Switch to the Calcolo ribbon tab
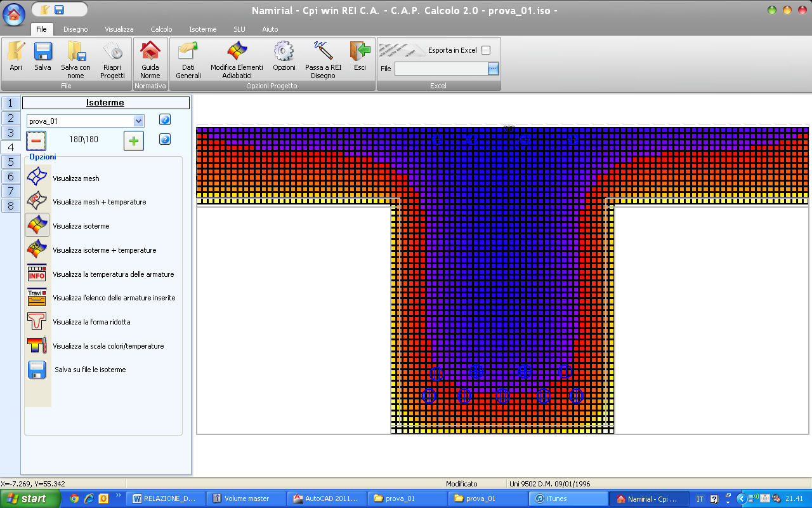 [x=161, y=29]
